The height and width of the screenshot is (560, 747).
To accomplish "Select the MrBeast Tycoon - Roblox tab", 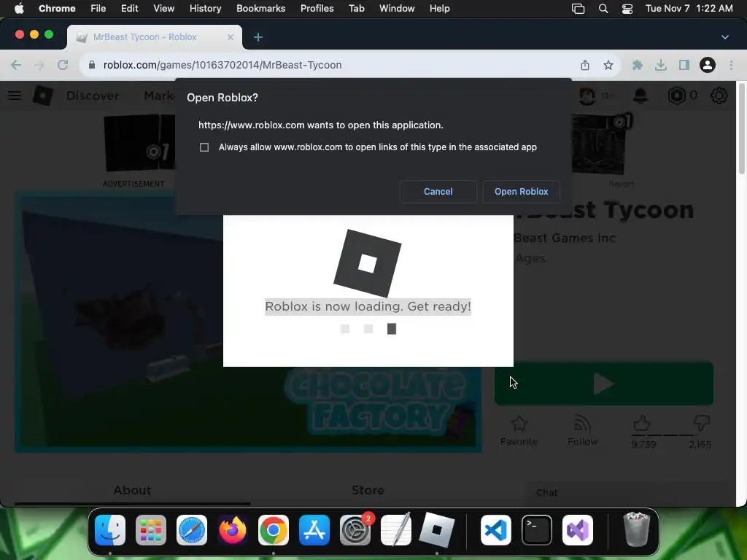I will 155,37.
